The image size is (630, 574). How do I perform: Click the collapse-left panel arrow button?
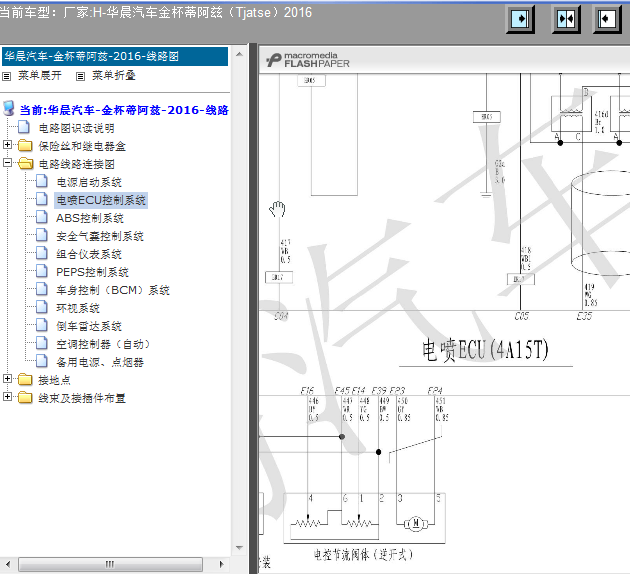click(607, 18)
